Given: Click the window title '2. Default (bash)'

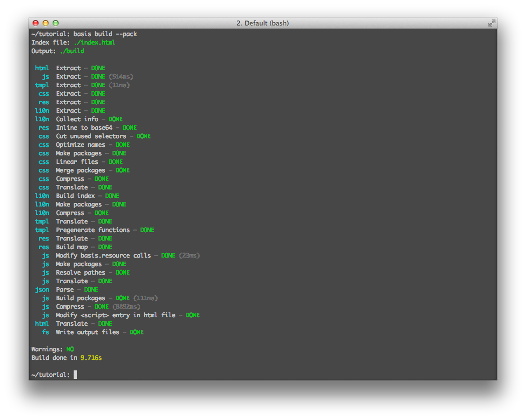Looking at the screenshot, I should coord(262,23).
